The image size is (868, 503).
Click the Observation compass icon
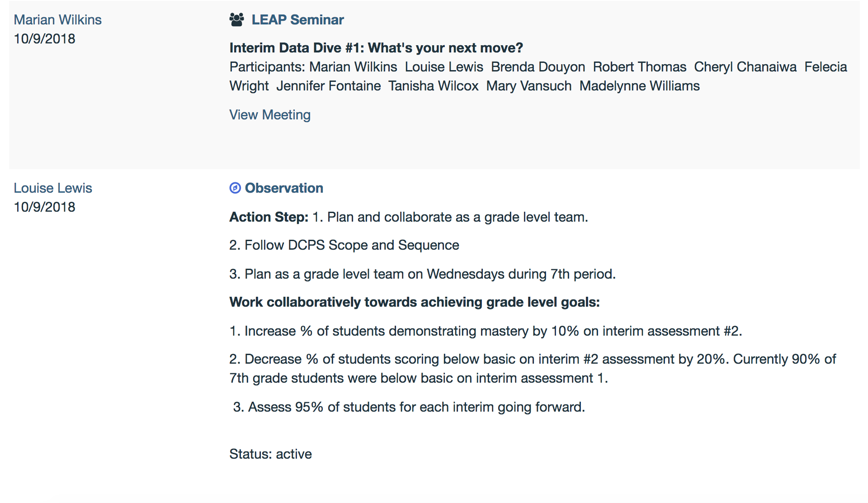(235, 188)
